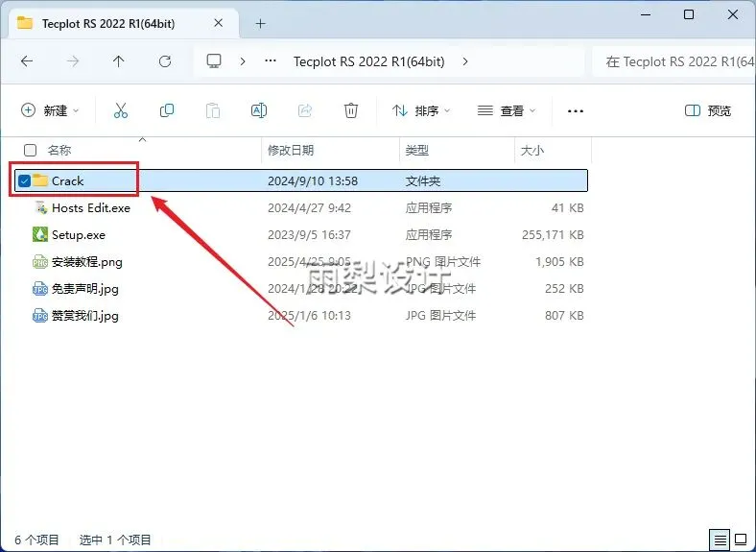
Task: Open the View (查看) dropdown
Action: [x=507, y=110]
